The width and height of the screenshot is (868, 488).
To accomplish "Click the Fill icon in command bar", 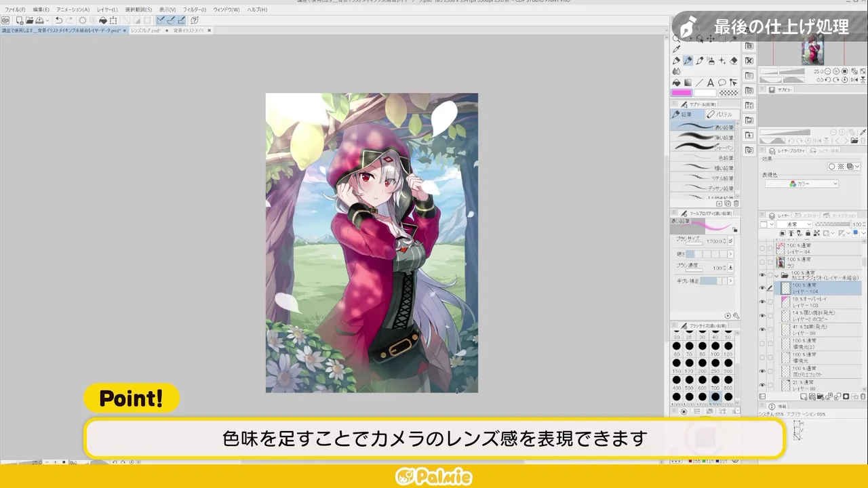I will point(103,20).
